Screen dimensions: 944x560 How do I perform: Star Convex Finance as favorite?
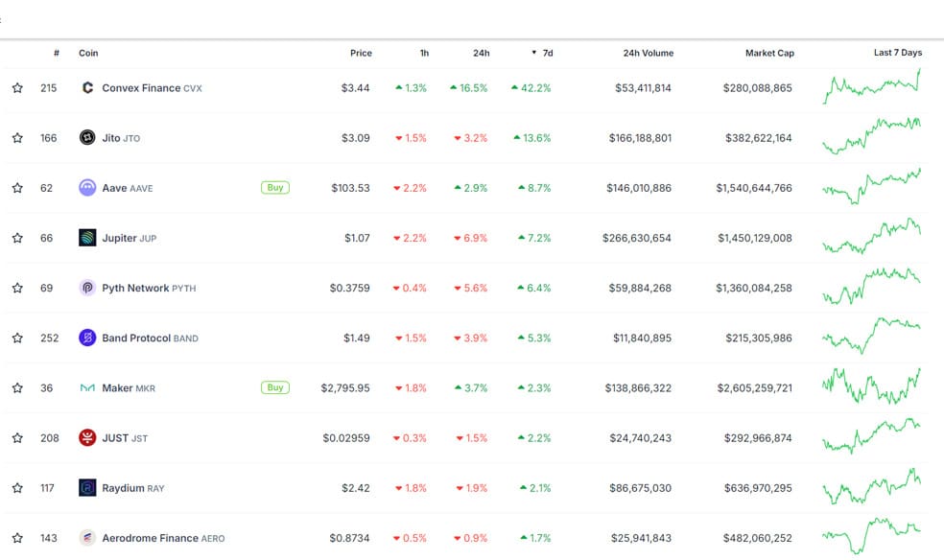tap(17, 88)
